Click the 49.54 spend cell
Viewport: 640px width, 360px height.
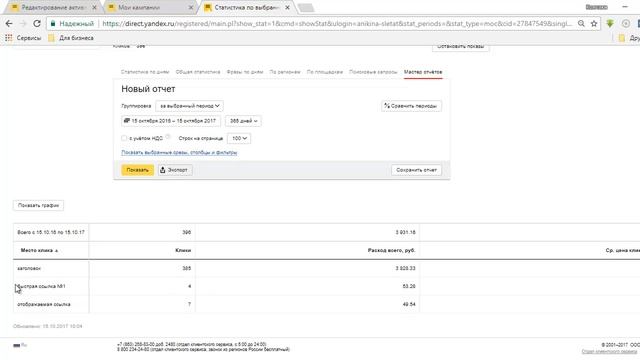point(409,304)
